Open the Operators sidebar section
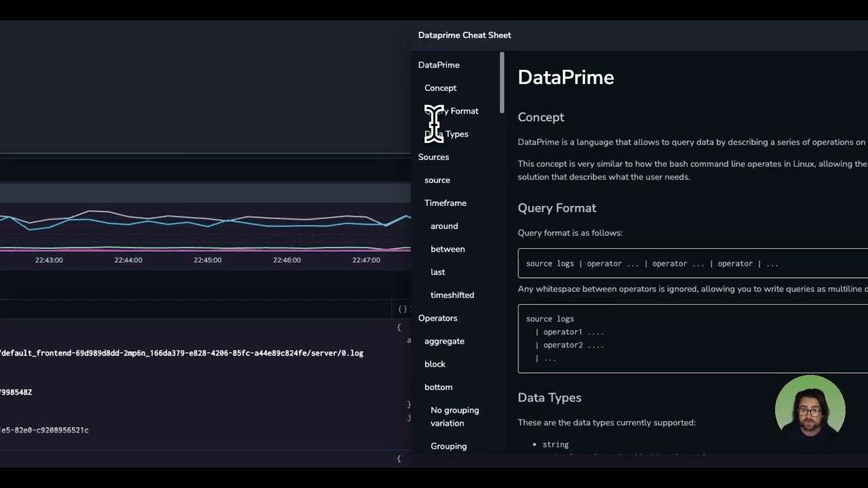868x488 pixels. point(437,319)
